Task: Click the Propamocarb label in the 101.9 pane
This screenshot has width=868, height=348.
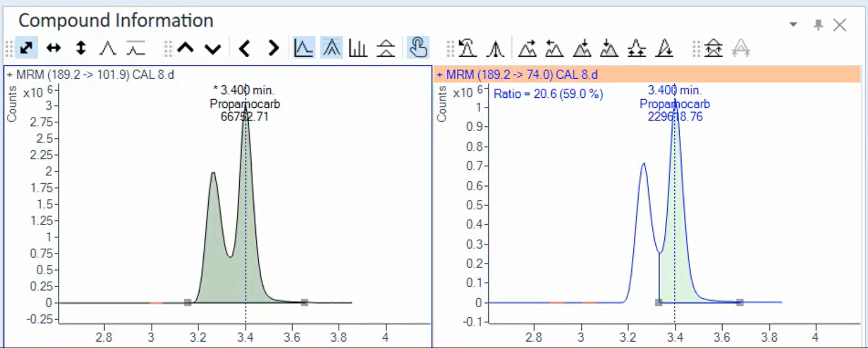Action: click(245, 104)
